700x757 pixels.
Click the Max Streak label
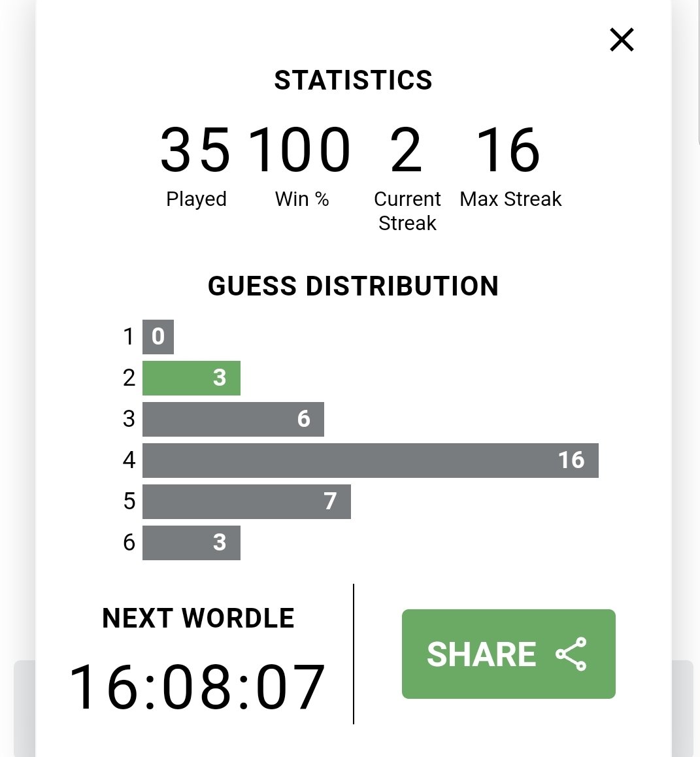(x=510, y=199)
